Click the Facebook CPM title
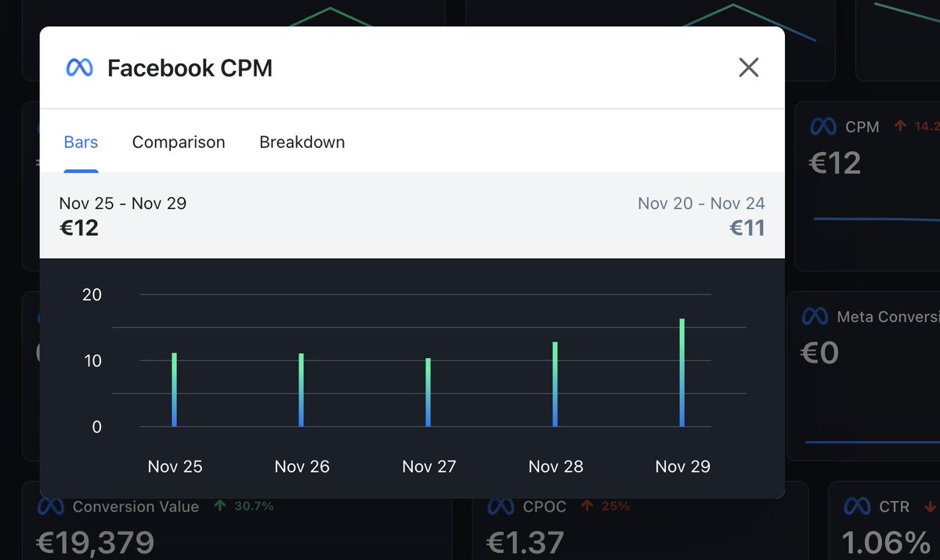The width and height of the screenshot is (940, 560). pyautogui.click(x=190, y=68)
